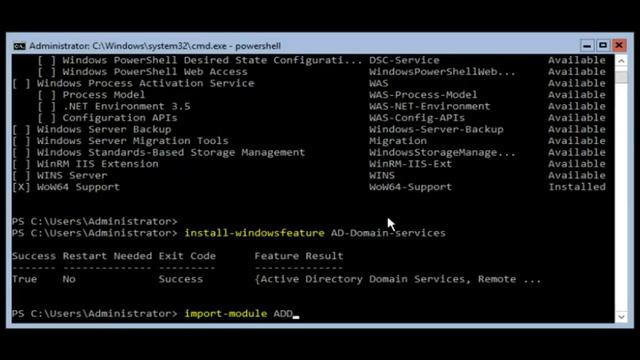Close the Administrator cmd.exe window
640x360 pixels.
(619, 45)
